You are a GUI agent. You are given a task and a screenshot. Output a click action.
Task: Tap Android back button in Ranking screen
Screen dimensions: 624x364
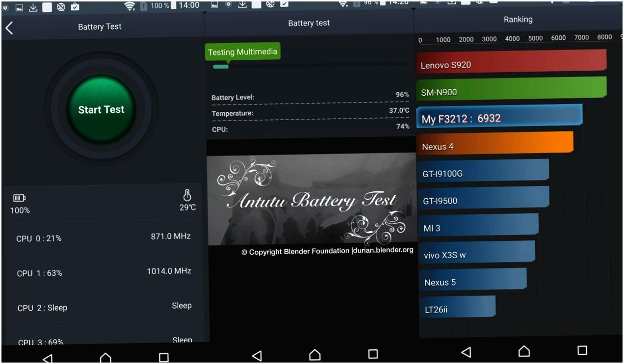pyautogui.click(x=466, y=352)
